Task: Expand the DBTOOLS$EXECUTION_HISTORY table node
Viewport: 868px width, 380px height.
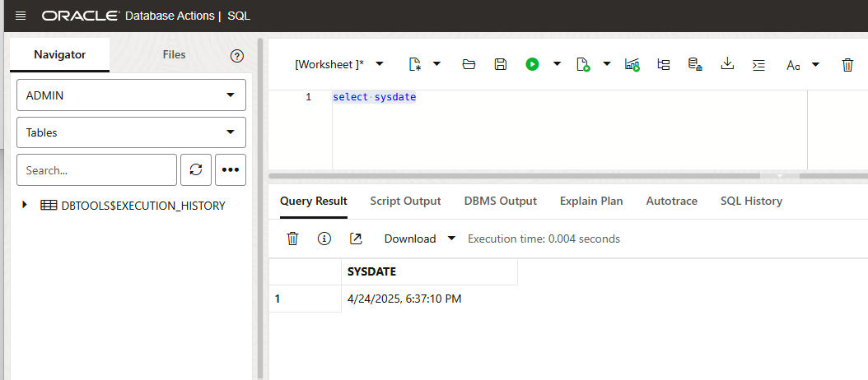Action: [x=25, y=205]
